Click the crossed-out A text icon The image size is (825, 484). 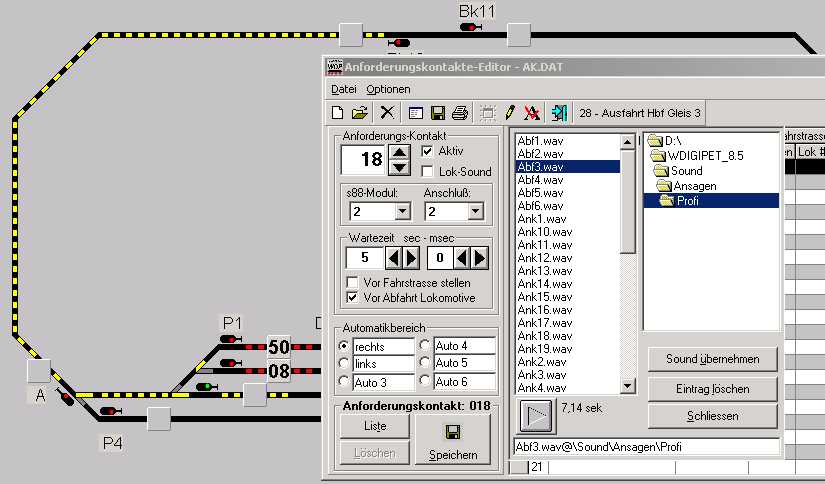click(x=532, y=113)
